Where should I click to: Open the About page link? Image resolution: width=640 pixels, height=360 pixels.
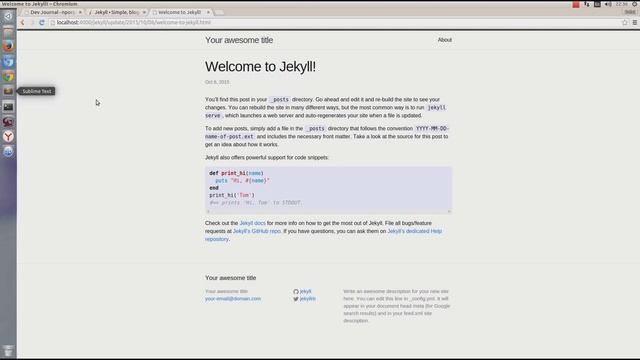point(444,40)
